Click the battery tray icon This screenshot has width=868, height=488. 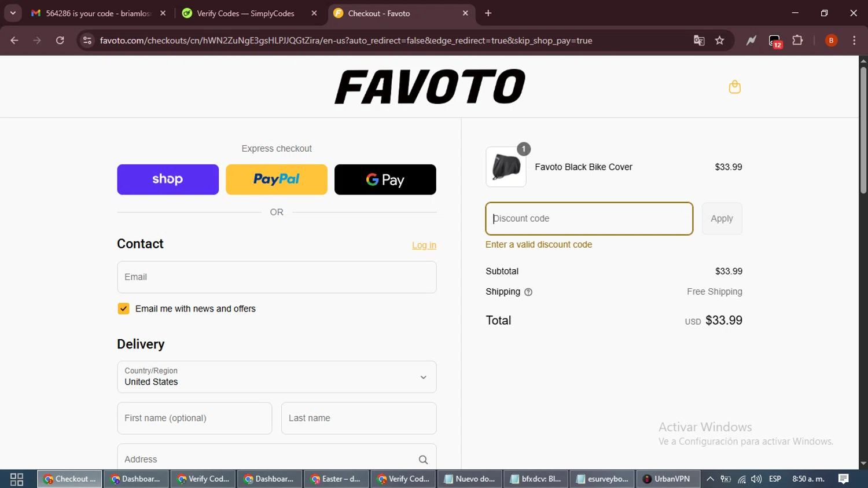tap(726, 479)
